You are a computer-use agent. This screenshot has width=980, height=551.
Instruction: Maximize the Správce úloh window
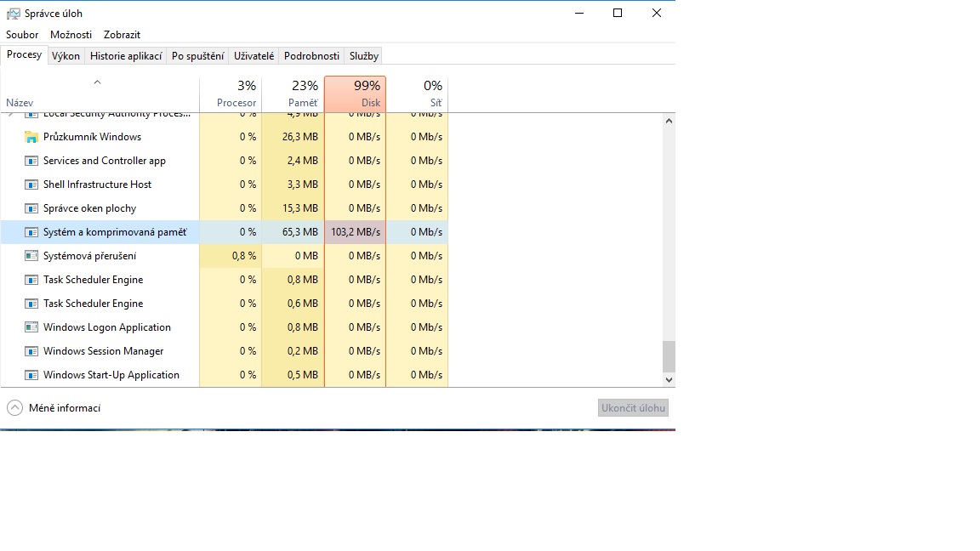click(618, 13)
